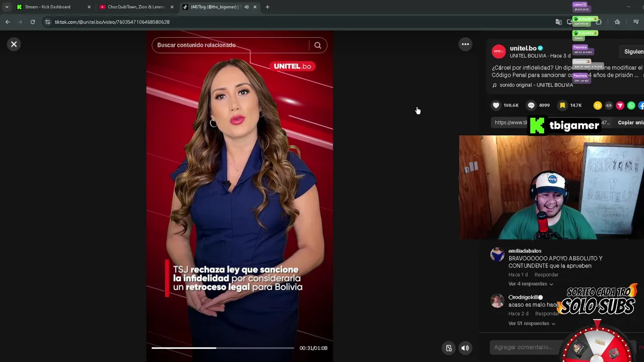Viewport: 644px width, 362px height.
Task: Click the Buscar contenido relacionado search field
Action: pos(231,45)
